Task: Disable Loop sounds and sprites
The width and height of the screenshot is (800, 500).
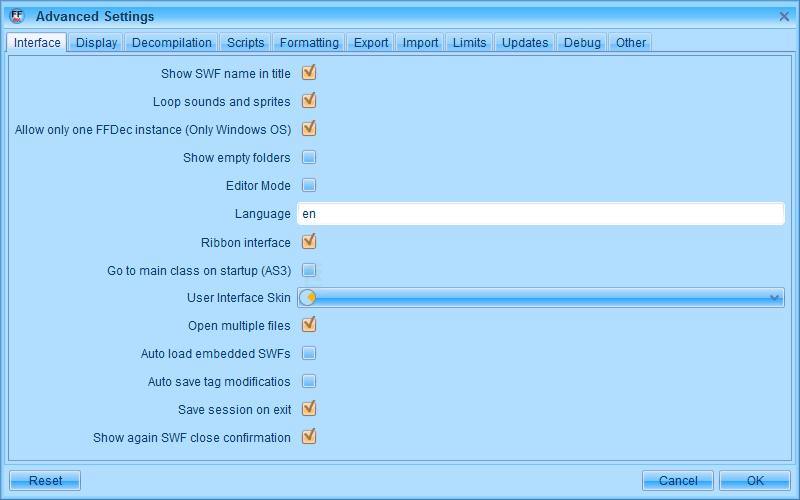Action: 309,101
